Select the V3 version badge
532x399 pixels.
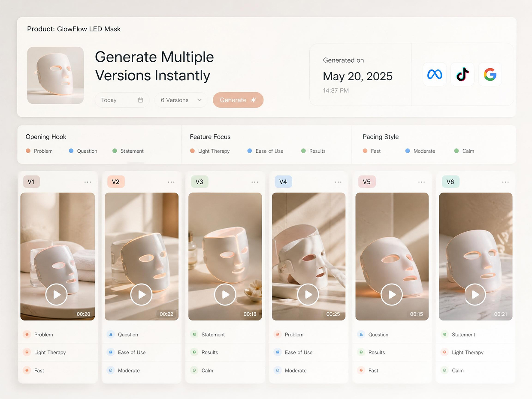point(199,181)
